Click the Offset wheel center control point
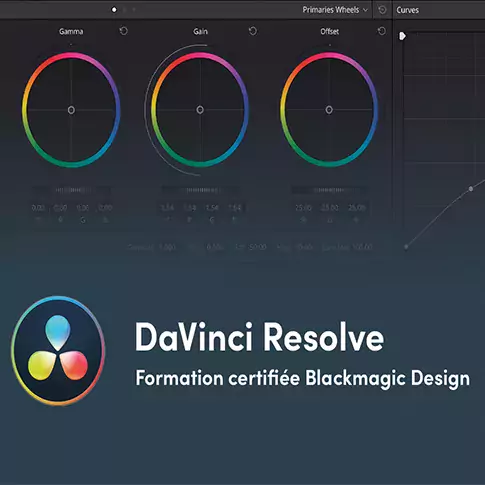This screenshot has width=485, height=485. click(x=329, y=110)
